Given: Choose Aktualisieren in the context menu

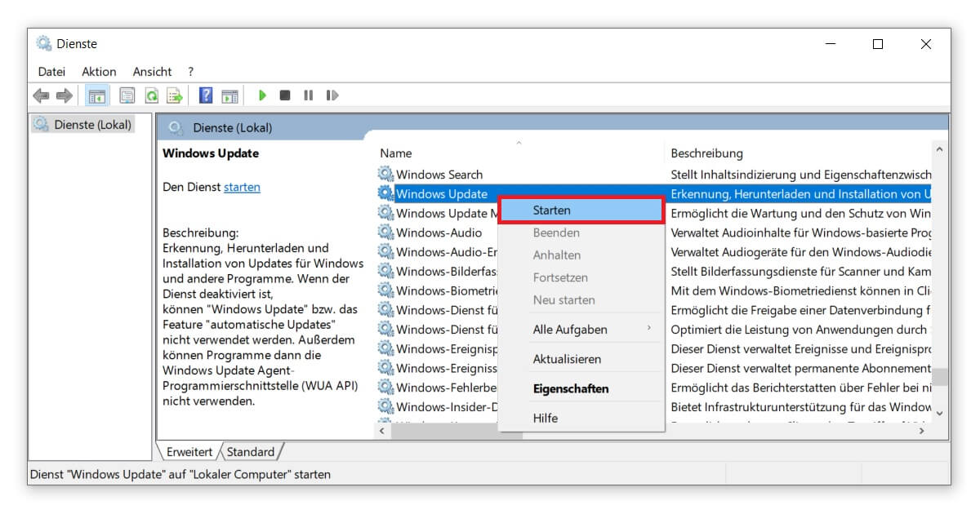Looking at the screenshot, I should [581, 359].
